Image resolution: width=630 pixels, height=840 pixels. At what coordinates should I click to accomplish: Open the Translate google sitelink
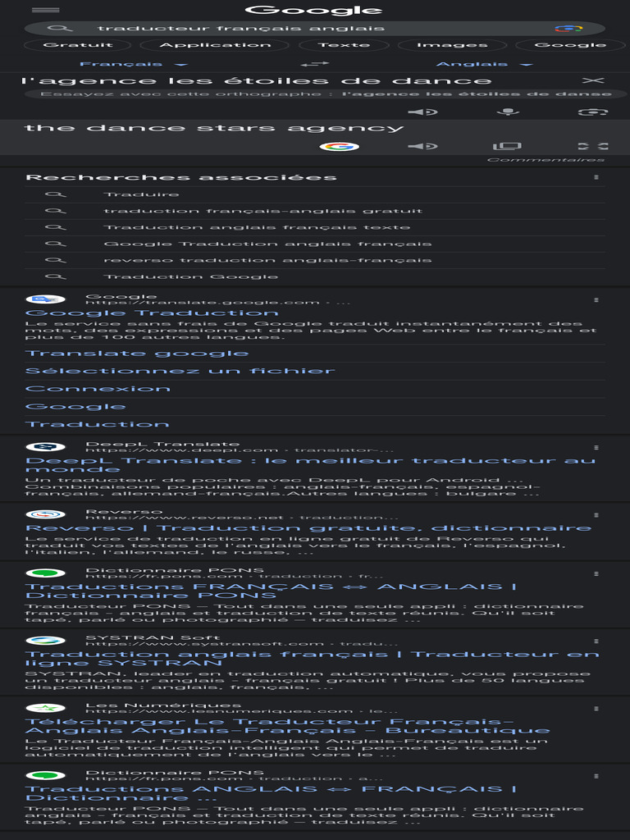[x=137, y=354]
